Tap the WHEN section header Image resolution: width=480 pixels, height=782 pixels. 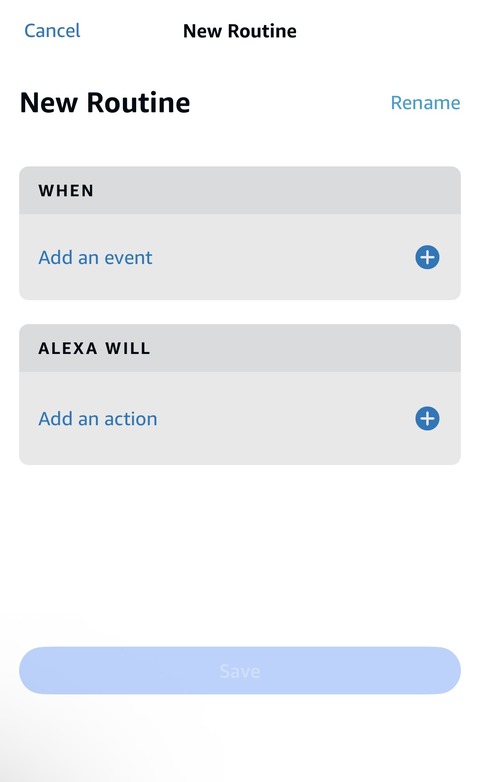[240, 191]
